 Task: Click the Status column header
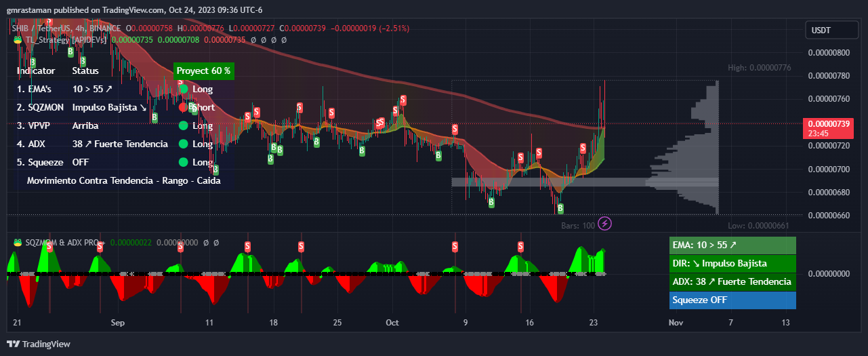[85, 71]
